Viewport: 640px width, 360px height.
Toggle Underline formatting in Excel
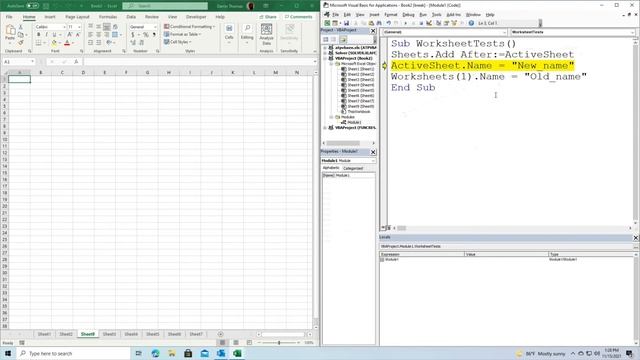54,35
